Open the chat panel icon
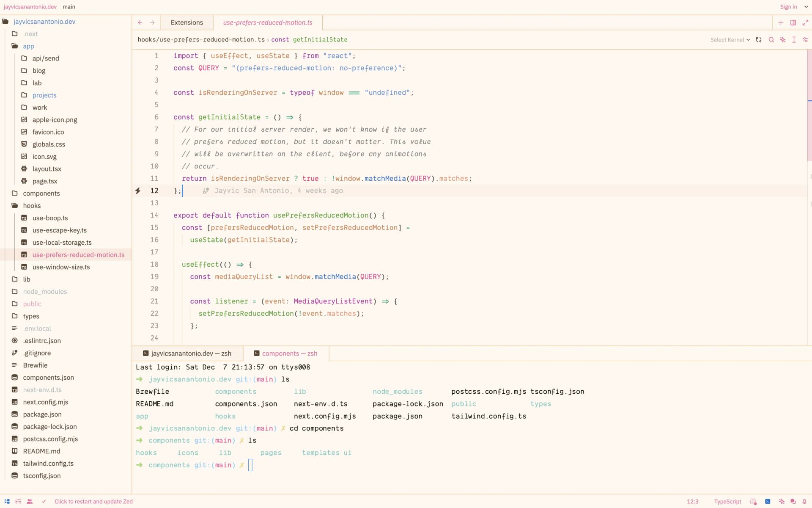This screenshot has height=508, width=812. (x=793, y=501)
